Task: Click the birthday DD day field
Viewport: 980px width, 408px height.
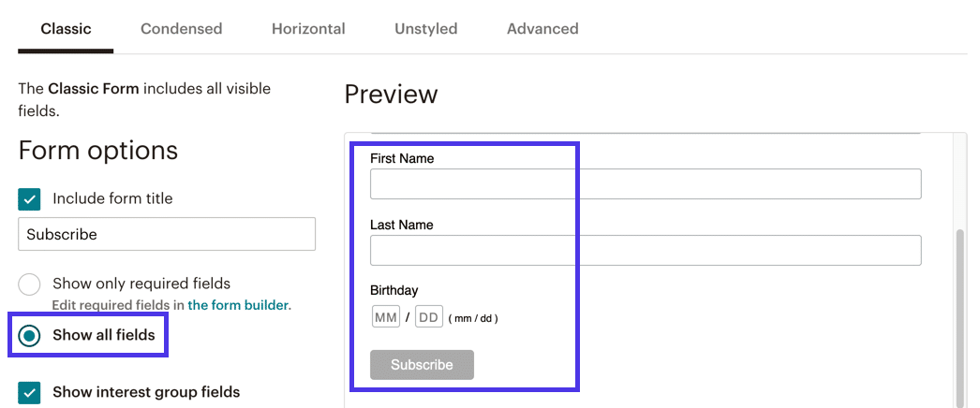Action: pyautogui.click(x=428, y=317)
